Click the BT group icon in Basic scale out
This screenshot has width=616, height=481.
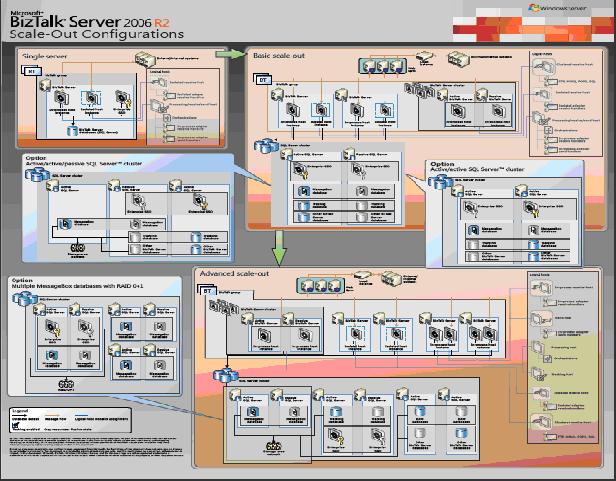pos(262,79)
